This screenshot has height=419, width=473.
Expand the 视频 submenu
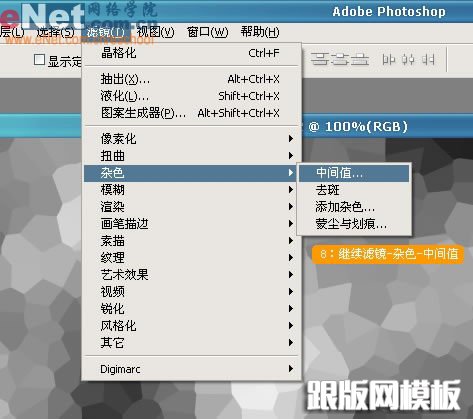(x=191, y=292)
